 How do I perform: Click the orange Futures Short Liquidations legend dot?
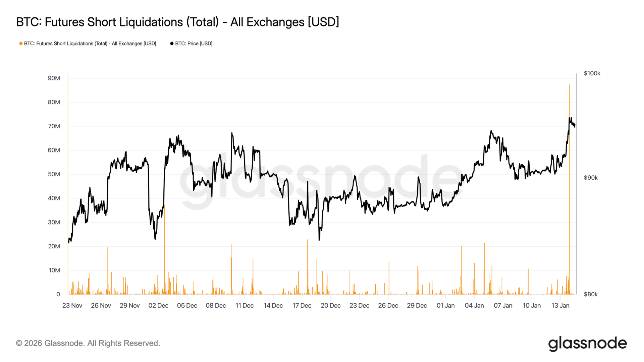tap(21, 44)
